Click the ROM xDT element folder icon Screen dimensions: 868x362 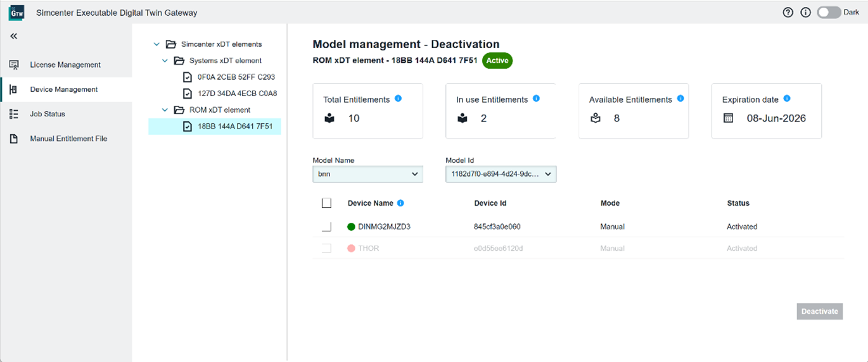click(179, 109)
